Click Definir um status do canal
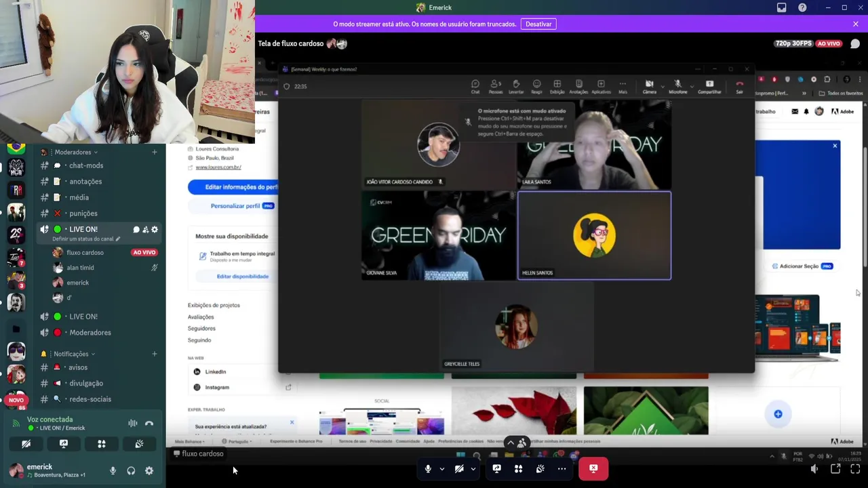 click(x=86, y=239)
